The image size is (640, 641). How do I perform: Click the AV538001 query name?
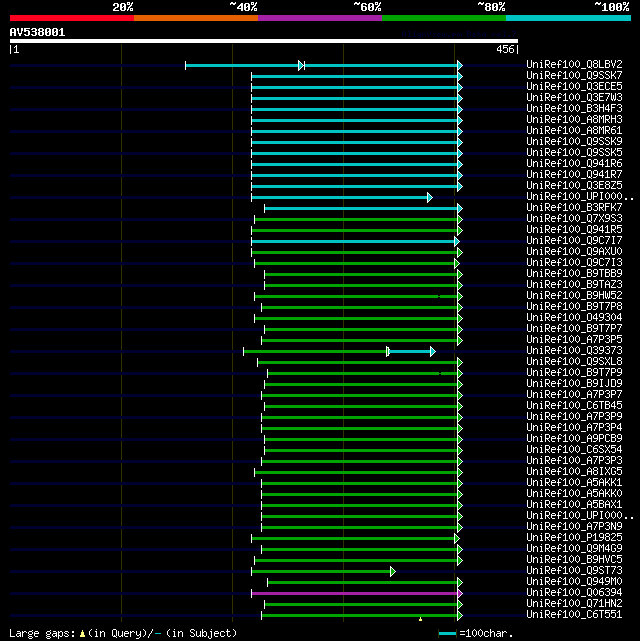click(x=37, y=32)
